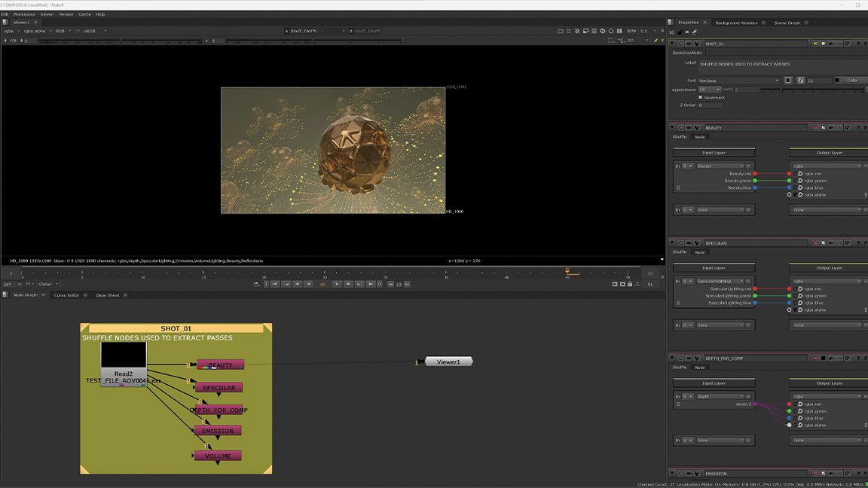Click the proxy mode icon in the viewer toolbar
This screenshot has height=488, width=868.
pyautogui.click(x=576, y=32)
